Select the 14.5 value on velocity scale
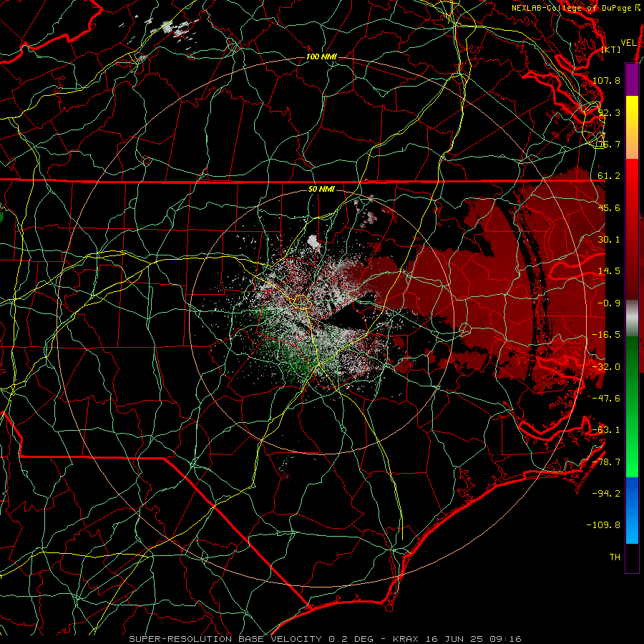Image resolution: width=644 pixels, height=644 pixels. pos(609,271)
